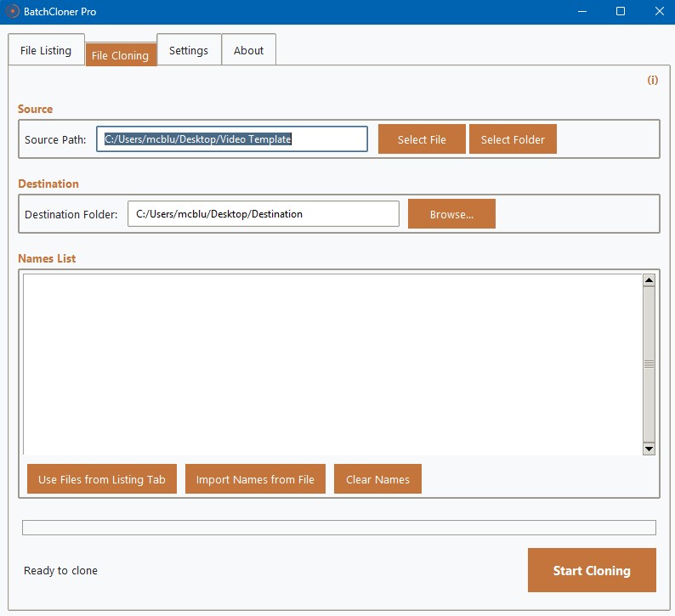Click the info (i) icon
Screen dimensions: 675x616
pos(653,80)
